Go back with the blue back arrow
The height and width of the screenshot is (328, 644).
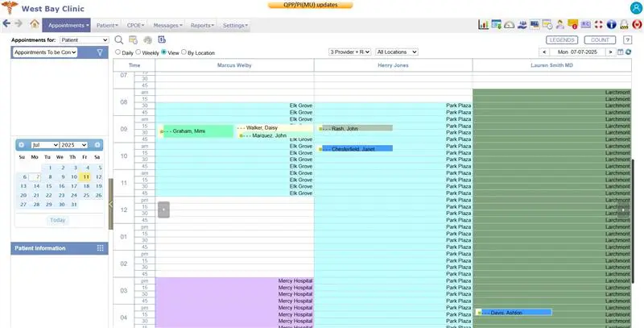coord(6,23)
